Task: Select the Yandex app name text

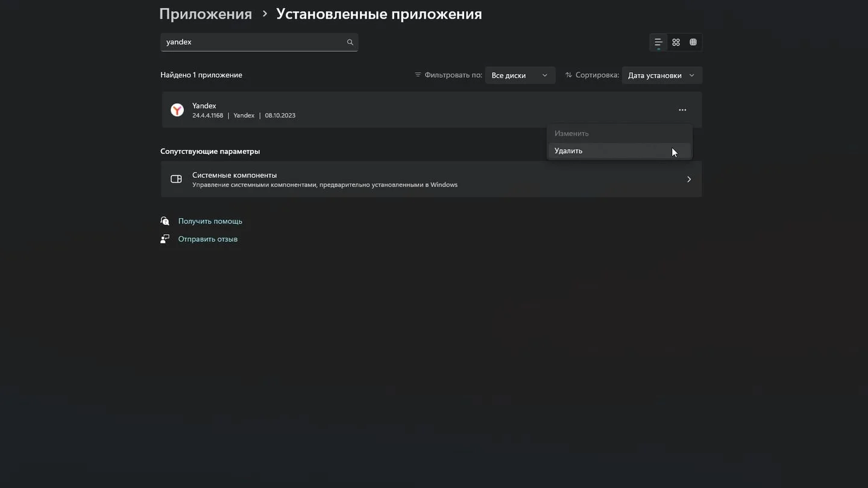Action: click(x=204, y=105)
